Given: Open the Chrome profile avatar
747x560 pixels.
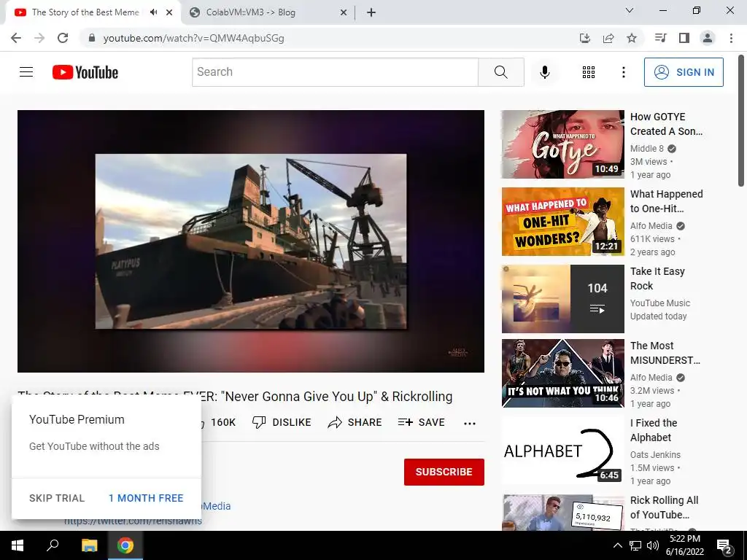Looking at the screenshot, I should (708, 38).
